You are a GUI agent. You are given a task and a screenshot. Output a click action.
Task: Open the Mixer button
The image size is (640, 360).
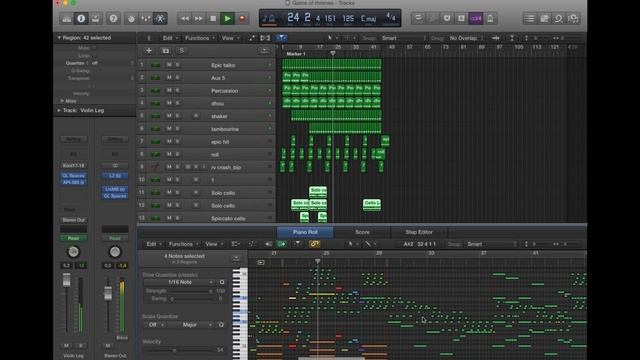pos(145,18)
